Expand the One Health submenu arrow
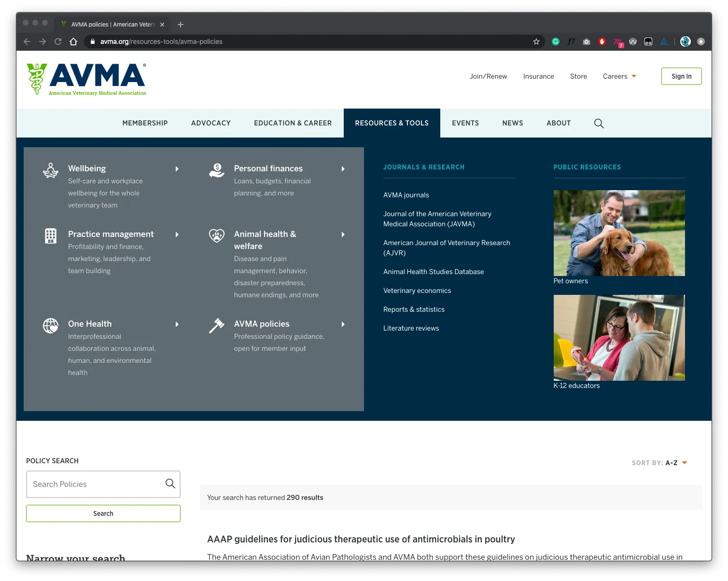Image resolution: width=728 pixels, height=581 pixels. coord(177,324)
